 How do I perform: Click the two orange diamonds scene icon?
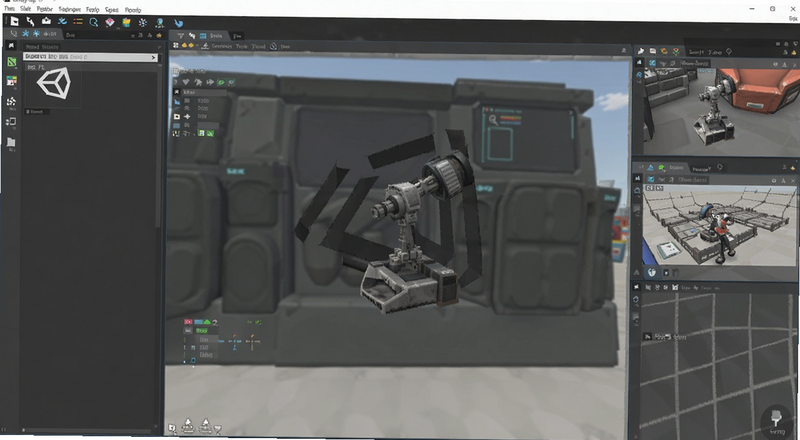188,46
